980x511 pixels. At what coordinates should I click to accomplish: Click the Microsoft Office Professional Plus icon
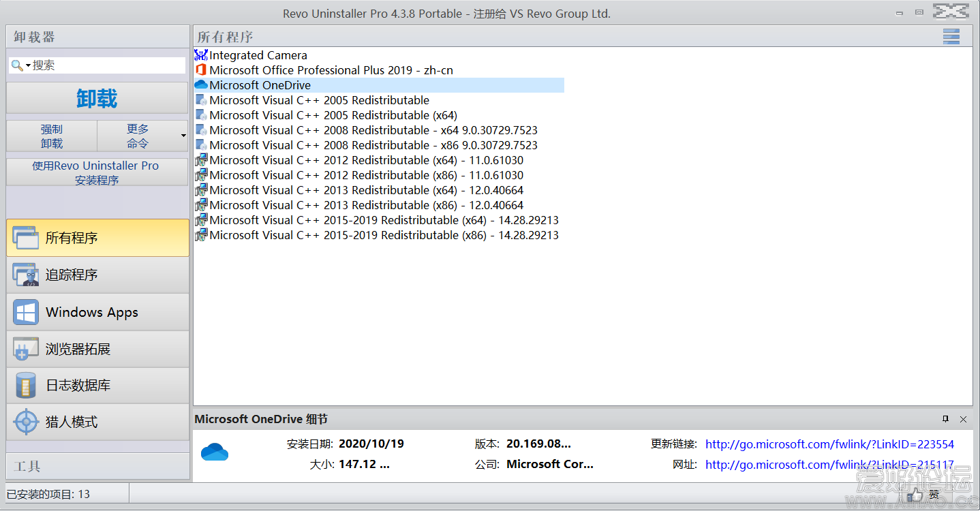tap(201, 70)
